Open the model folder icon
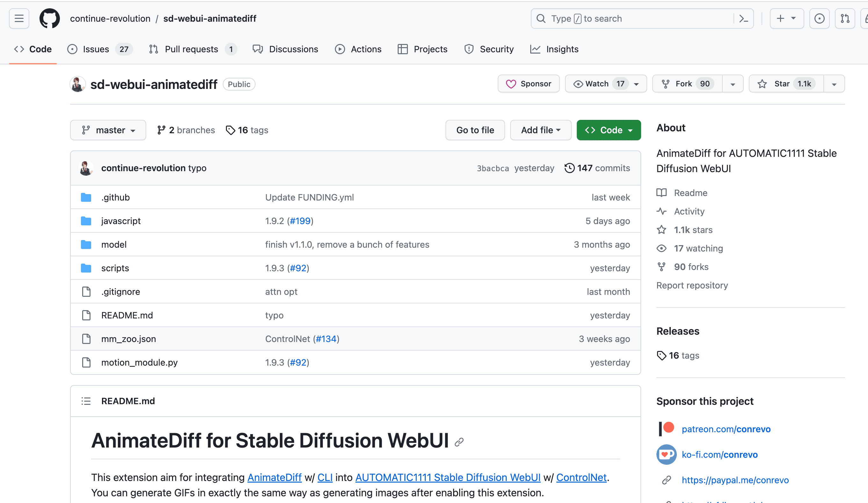868x503 pixels. coord(86,244)
